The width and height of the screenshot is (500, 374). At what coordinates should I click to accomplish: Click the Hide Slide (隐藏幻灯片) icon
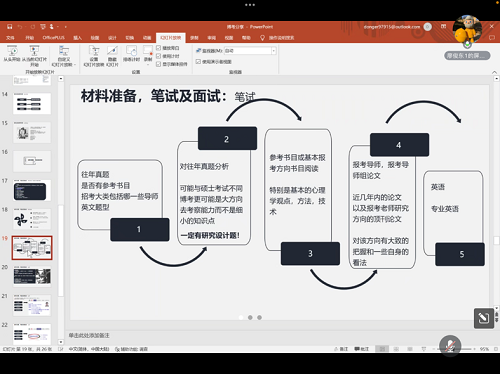coord(112,56)
